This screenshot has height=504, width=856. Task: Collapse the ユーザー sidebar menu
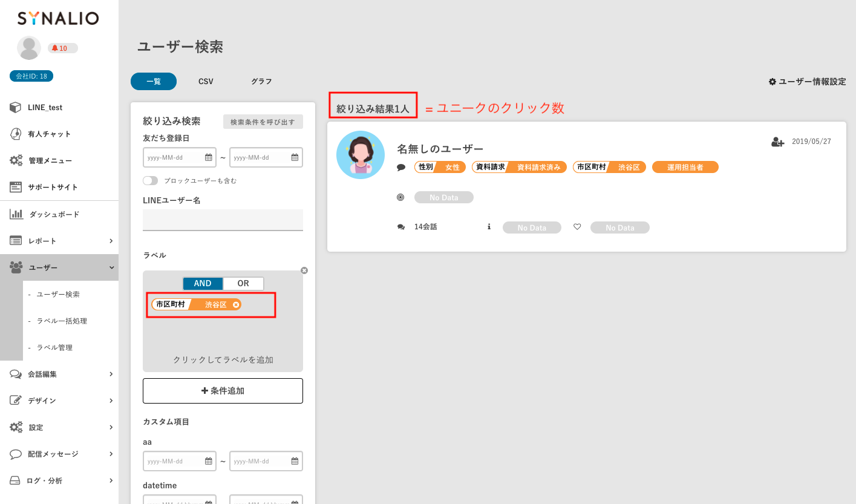[x=111, y=267]
